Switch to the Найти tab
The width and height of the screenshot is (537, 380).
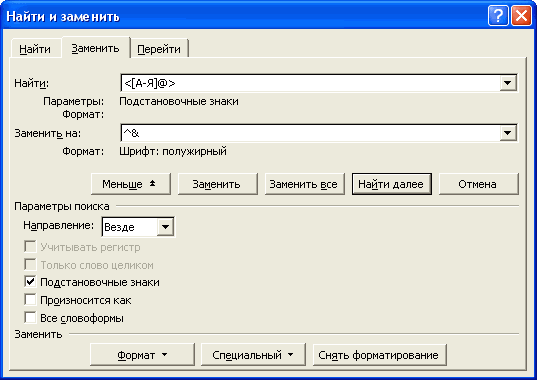click(35, 49)
